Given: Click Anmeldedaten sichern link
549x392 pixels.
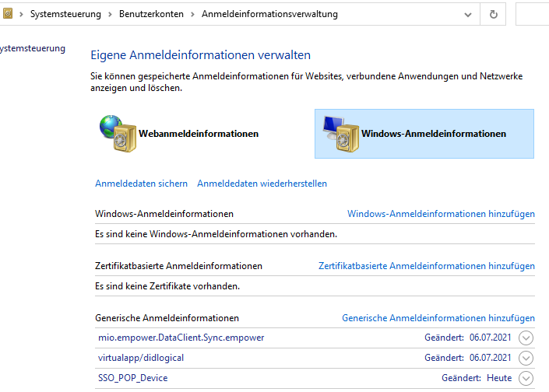Looking at the screenshot, I should 141,184.
